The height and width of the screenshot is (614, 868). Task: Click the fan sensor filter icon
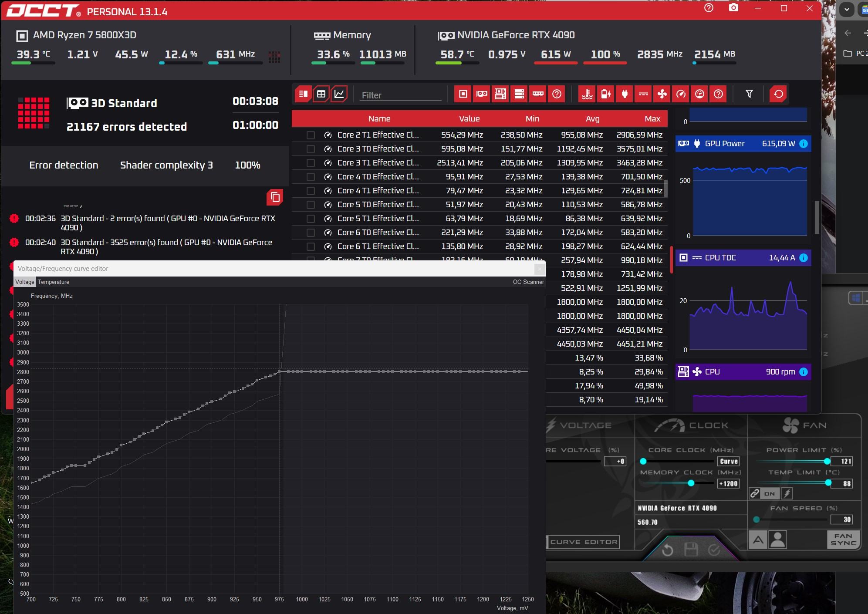coord(662,94)
